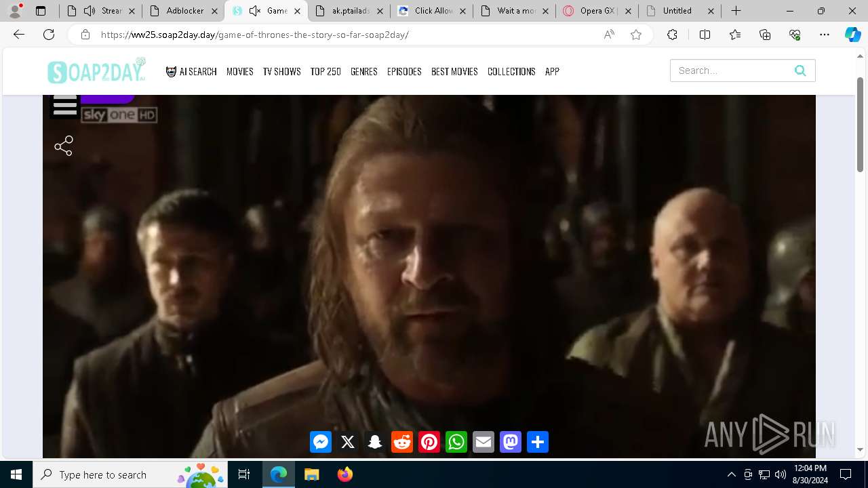Close the Untitled tab
Screen dimensions: 868x488
711,11
